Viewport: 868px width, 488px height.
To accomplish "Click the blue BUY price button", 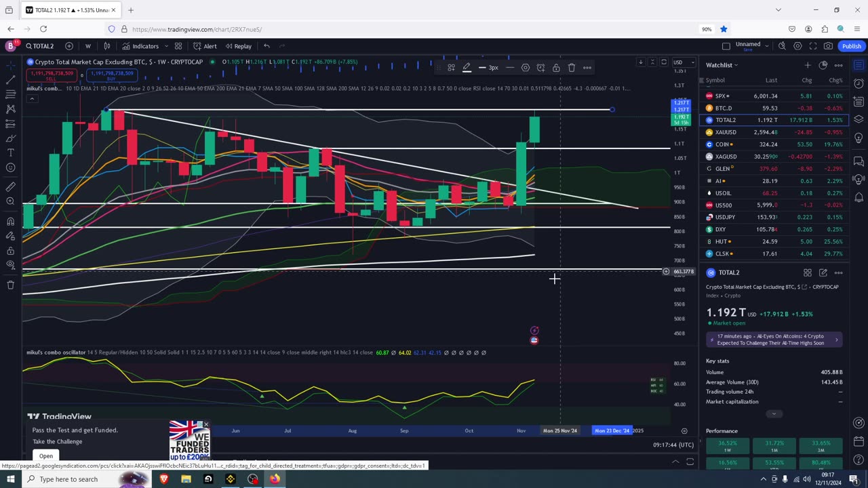I will pyautogui.click(x=112, y=75).
